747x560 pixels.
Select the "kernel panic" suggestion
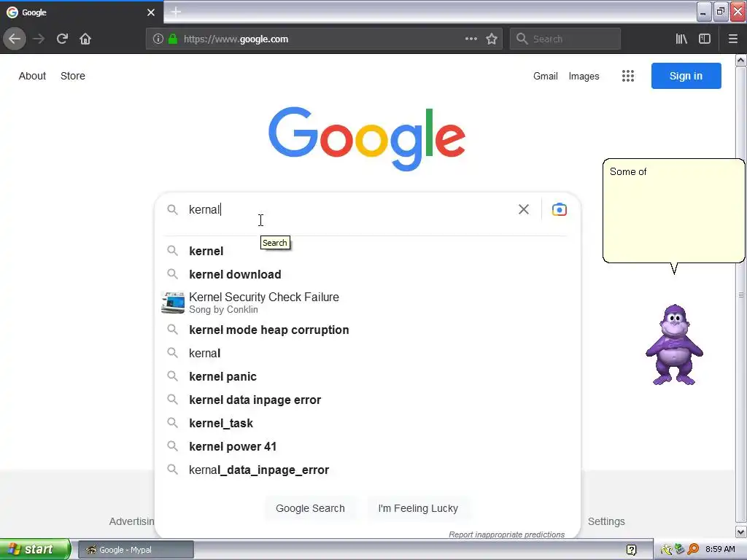[x=366, y=377]
